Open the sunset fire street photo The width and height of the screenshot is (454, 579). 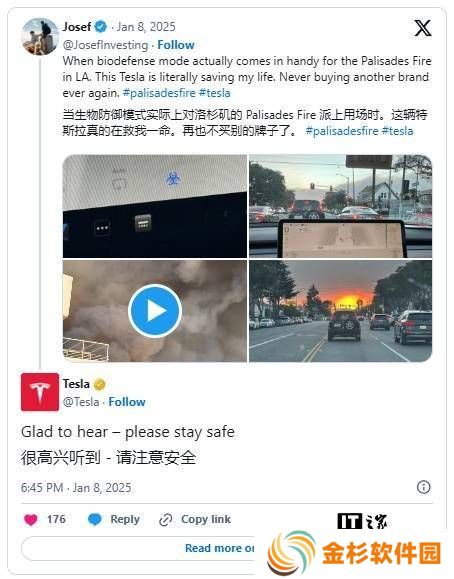click(x=341, y=311)
